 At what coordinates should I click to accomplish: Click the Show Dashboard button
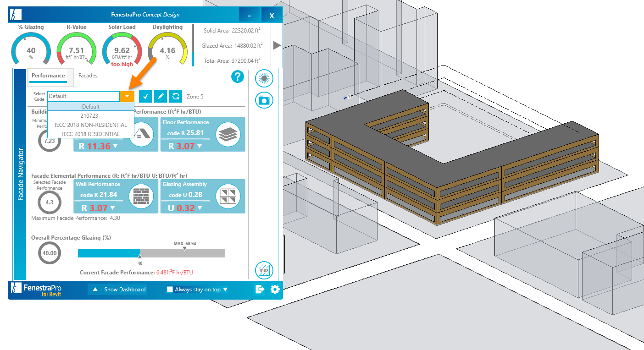click(x=120, y=290)
